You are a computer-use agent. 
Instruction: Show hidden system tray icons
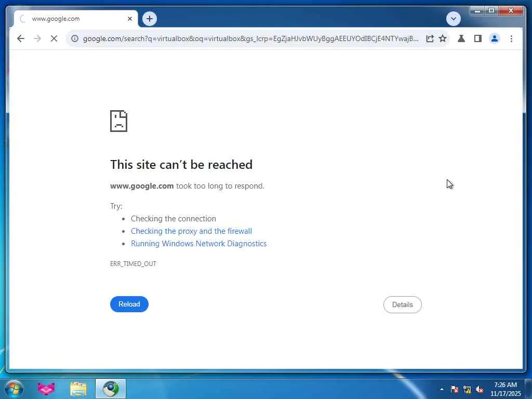point(442,389)
